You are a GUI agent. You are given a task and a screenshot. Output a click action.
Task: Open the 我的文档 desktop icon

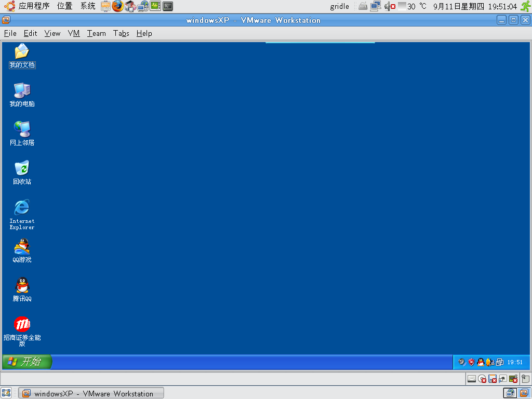(x=22, y=56)
